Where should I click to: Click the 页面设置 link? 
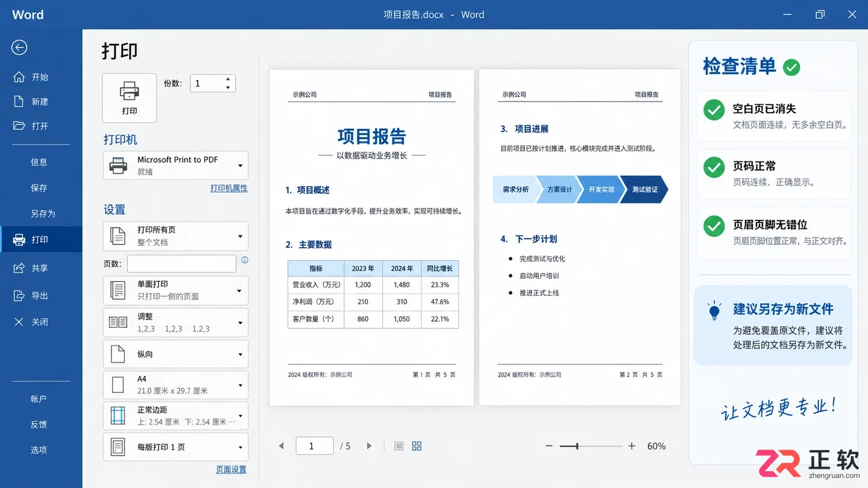click(231, 469)
